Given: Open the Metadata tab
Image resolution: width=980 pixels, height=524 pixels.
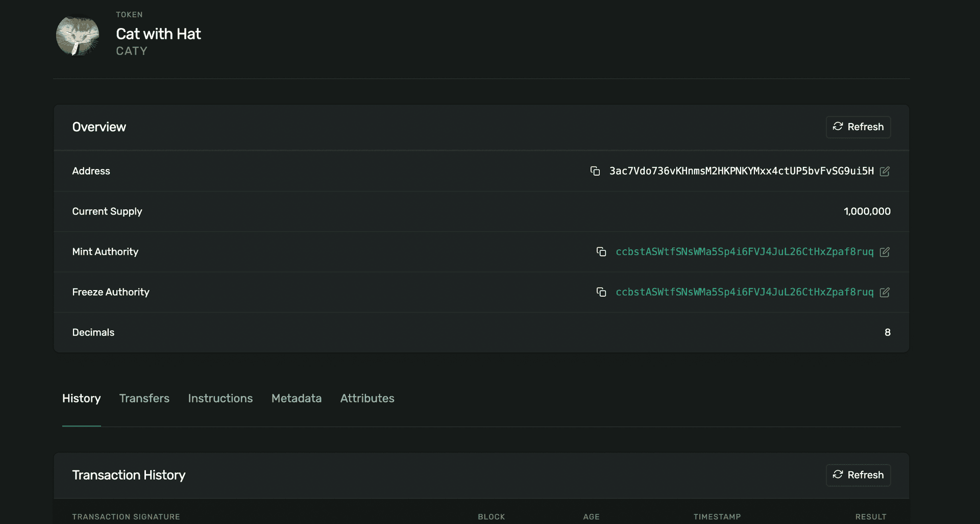Looking at the screenshot, I should coord(296,398).
